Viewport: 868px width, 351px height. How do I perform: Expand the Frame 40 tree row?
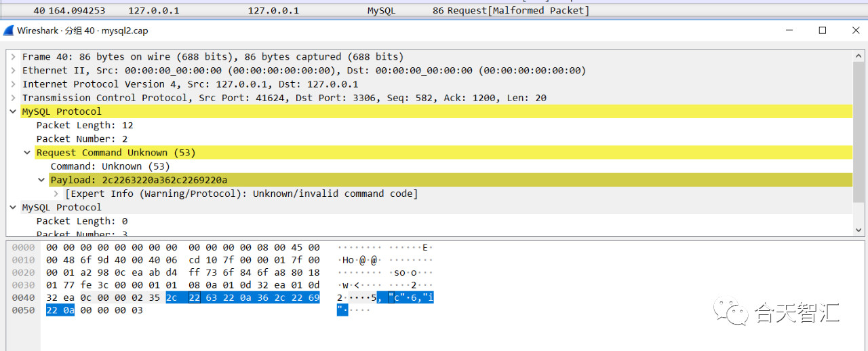point(13,57)
